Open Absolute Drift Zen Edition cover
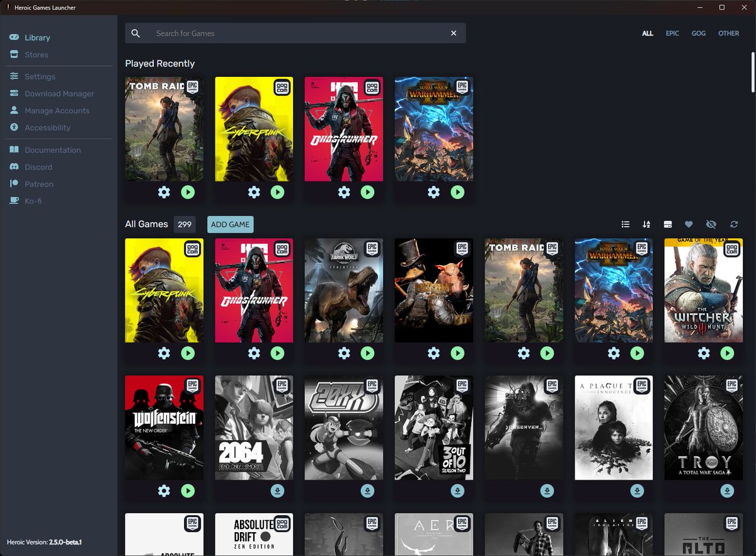The height and width of the screenshot is (556, 756). pyautogui.click(x=254, y=535)
